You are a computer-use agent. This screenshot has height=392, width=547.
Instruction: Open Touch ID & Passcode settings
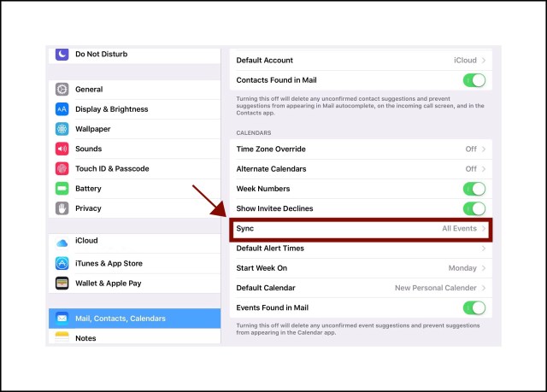135,168
